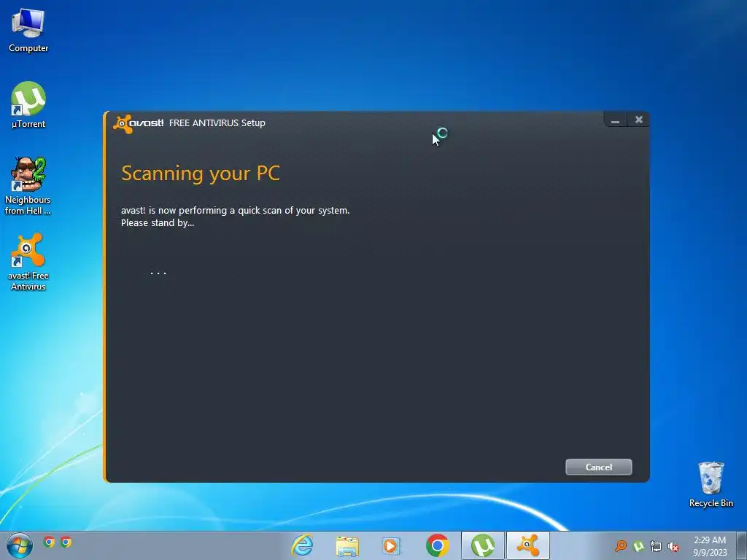Close the avast Setup window

pyautogui.click(x=638, y=120)
